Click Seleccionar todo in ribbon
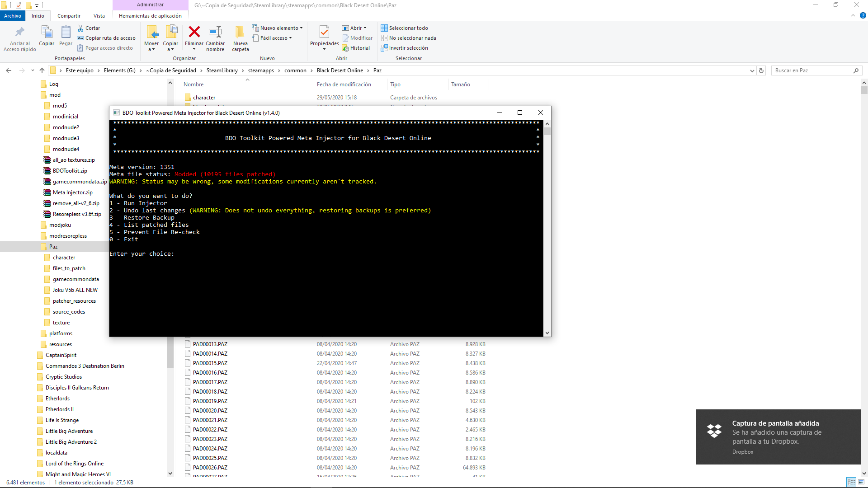 pos(404,28)
